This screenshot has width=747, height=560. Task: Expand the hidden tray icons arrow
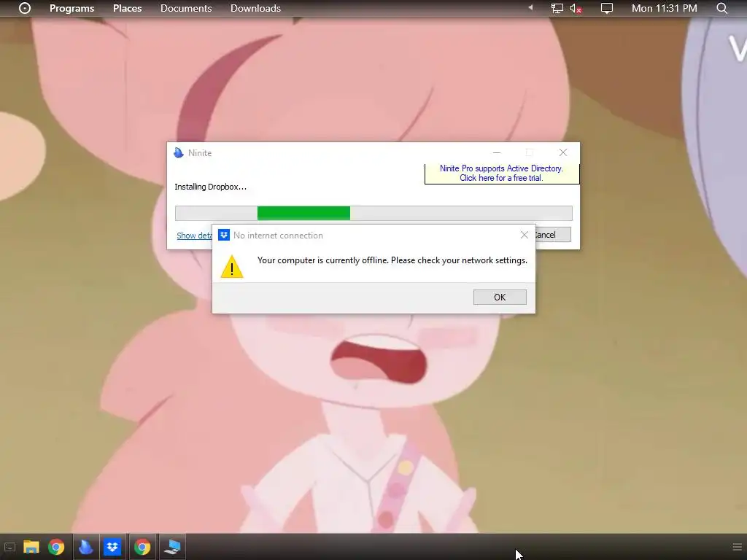point(530,8)
